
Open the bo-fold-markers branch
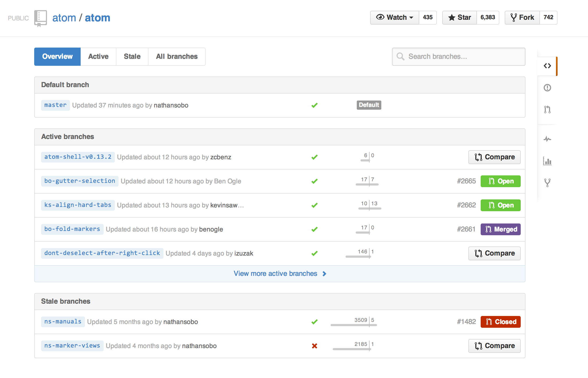(x=72, y=229)
